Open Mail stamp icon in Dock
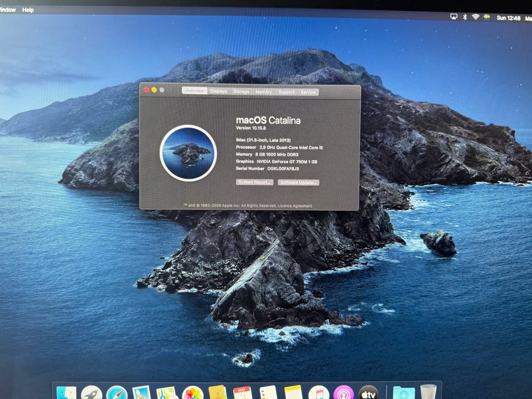Screen dimensions: 532x399 click(x=141, y=393)
